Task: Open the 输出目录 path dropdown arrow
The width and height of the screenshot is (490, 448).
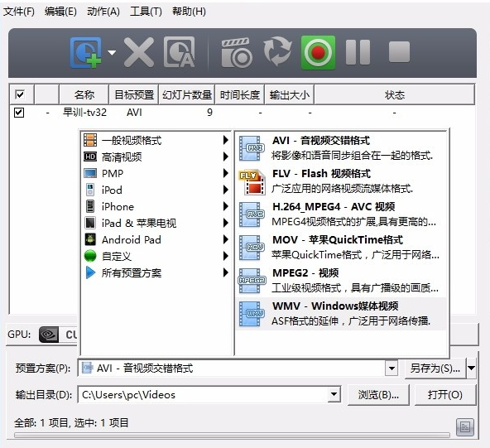Action: (x=334, y=394)
